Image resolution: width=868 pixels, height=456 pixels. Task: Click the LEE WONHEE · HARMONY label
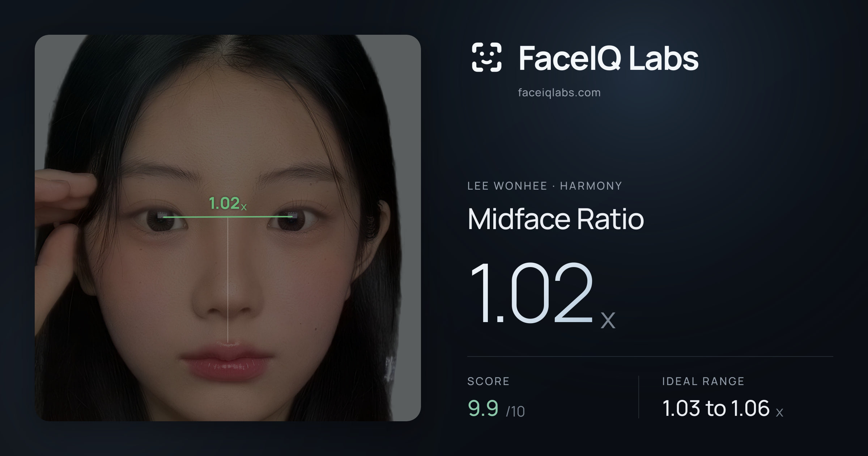click(x=544, y=186)
